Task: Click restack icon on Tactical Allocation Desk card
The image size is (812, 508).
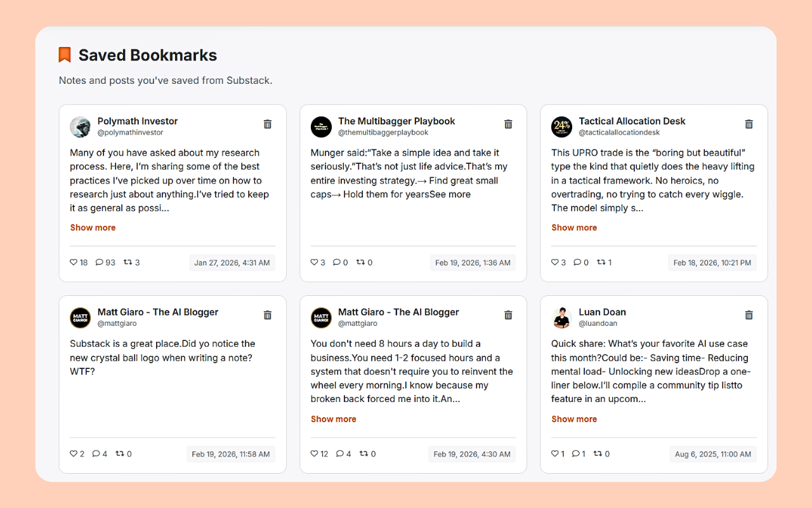Action: (601, 262)
